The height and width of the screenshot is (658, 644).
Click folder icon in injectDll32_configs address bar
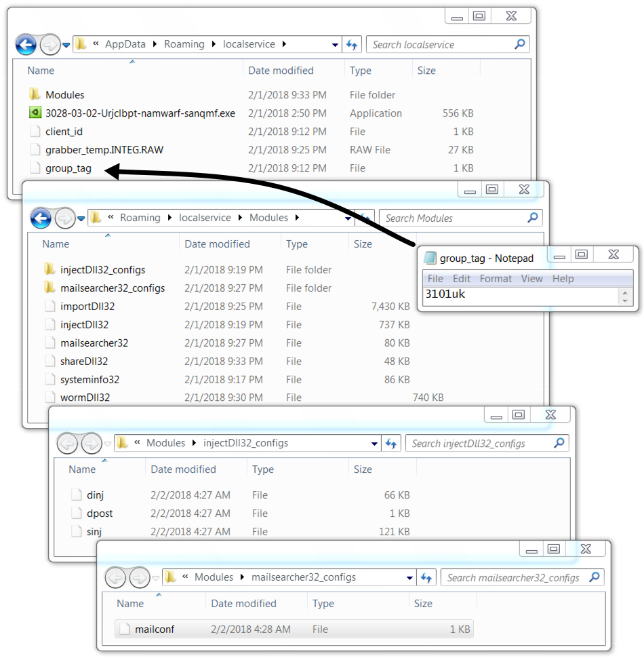[x=122, y=442]
